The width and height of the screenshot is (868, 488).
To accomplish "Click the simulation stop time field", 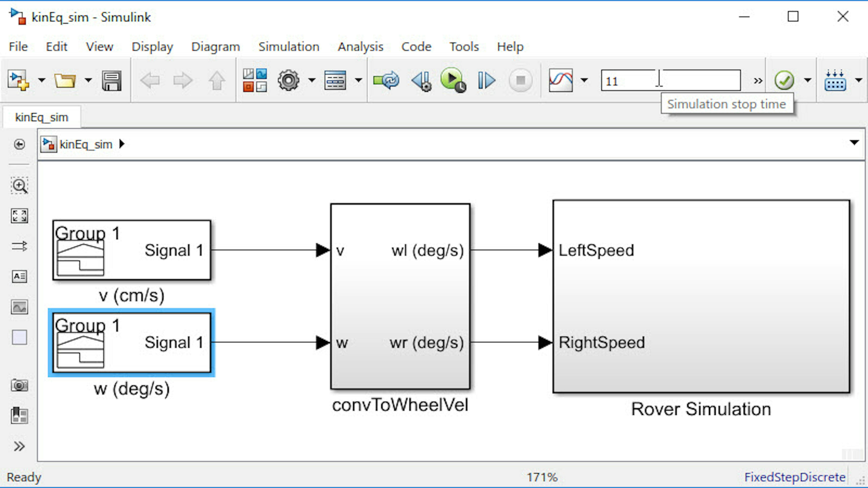I will (x=671, y=81).
